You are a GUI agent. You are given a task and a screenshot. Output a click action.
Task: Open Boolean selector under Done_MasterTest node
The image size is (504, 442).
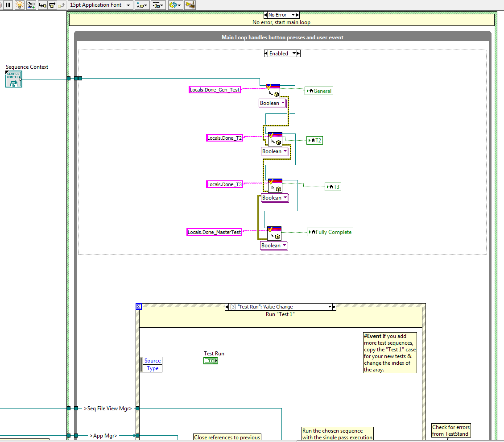pos(273,246)
